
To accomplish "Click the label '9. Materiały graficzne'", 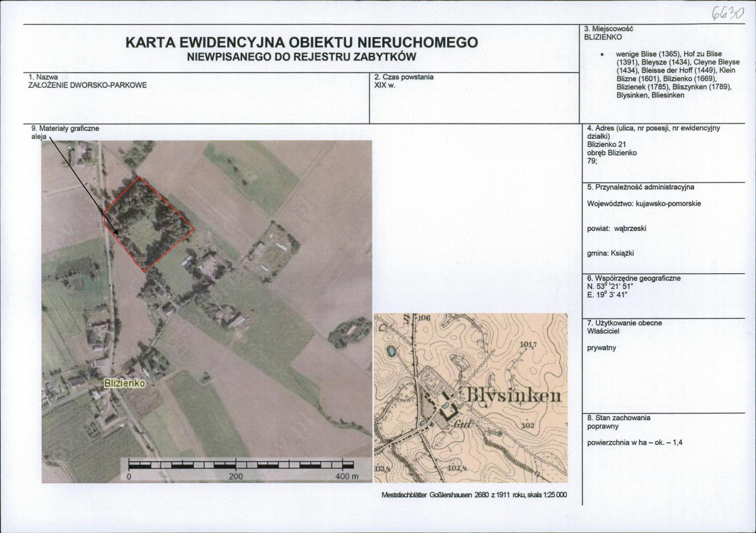I will tap(65, 129).
